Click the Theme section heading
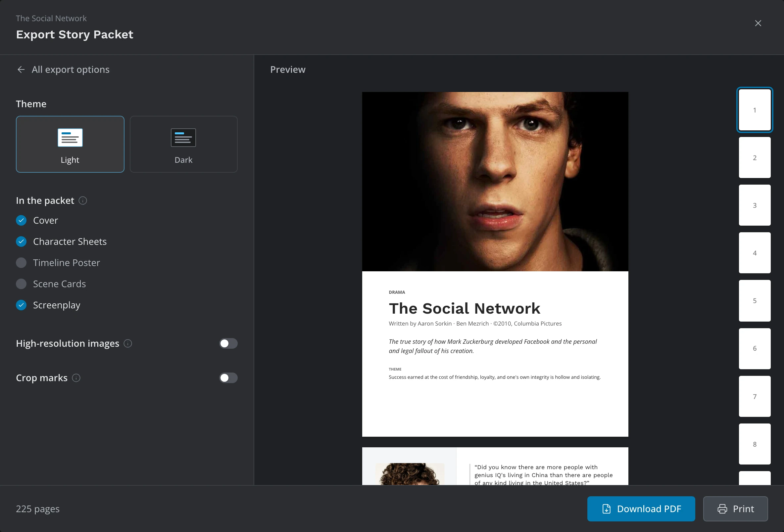This screenshot has height=532, width=784. click(x=31, y=104)
